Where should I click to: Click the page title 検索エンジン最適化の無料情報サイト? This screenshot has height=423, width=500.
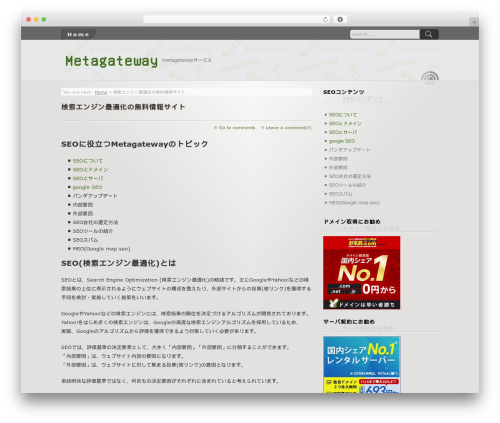123,107
